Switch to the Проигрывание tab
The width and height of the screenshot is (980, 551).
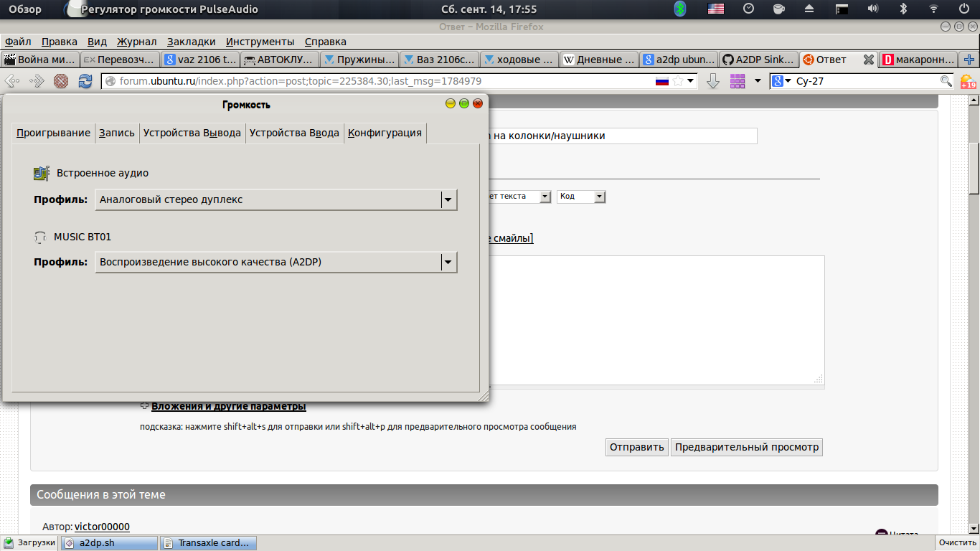(x=53, y=133)
